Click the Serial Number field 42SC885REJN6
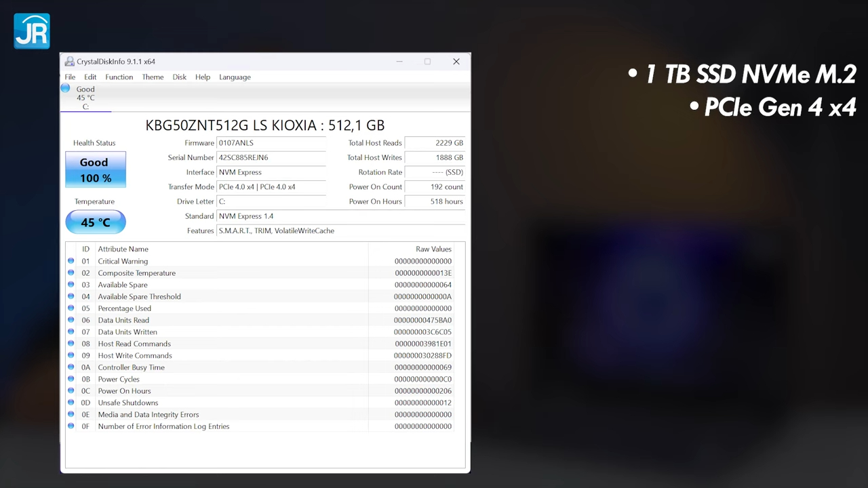The height and width of the screenshot is (488, 868). tap(271, 158)
